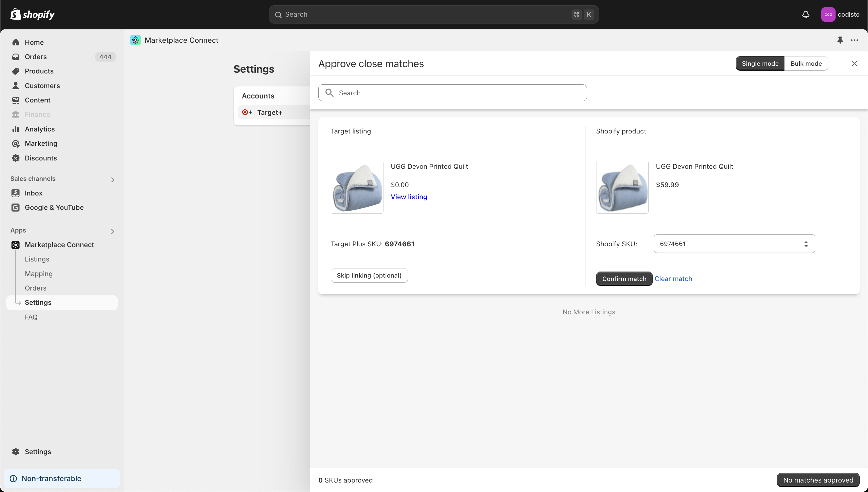The height and width of the screenshot is (492, 868).
Task: Click the Finance bank icon
Action: pos(15,115)
